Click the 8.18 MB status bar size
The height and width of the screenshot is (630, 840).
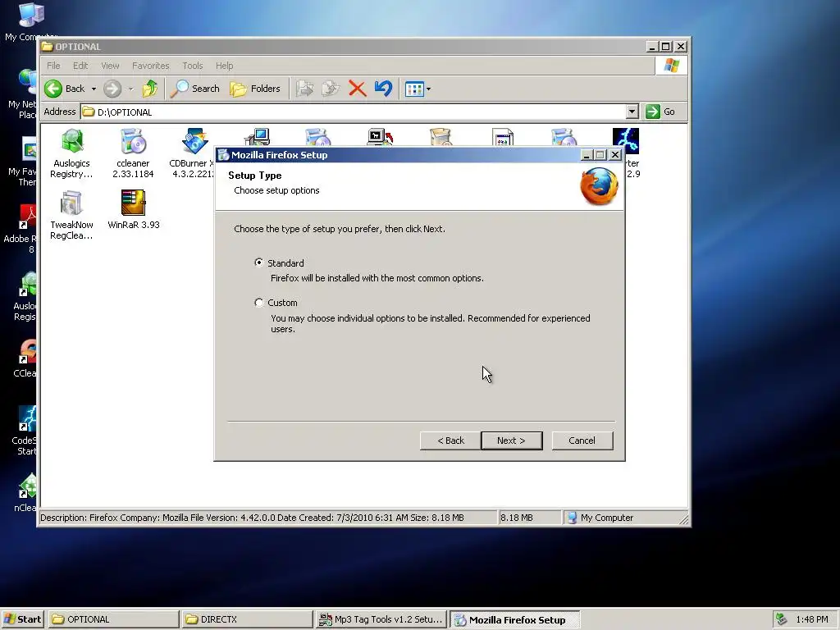(x=517, y=518)
